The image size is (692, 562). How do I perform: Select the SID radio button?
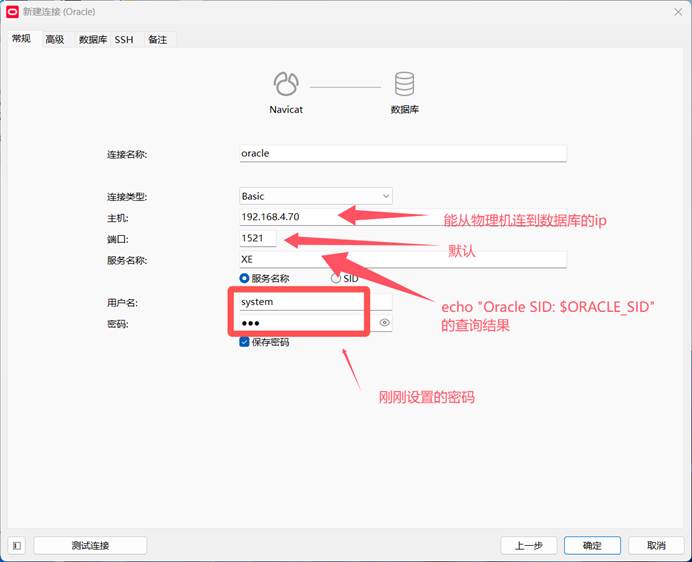click(x=336, y=279)
